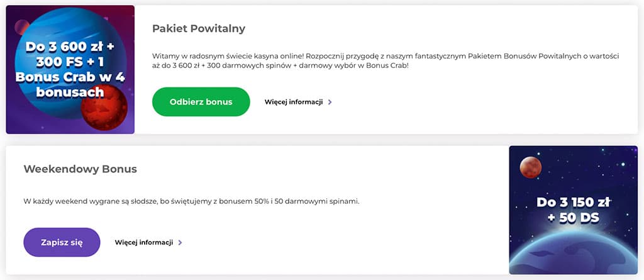The width and height of the screenshot is (644, 280).
Task: Click the green Odbierz bonus button
Action: [x=201, y=102]
